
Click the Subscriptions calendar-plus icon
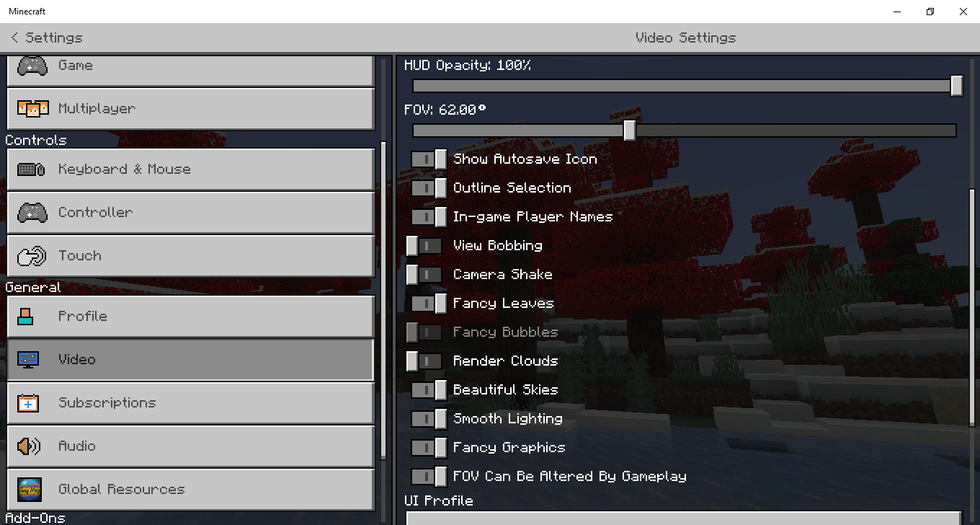pos(28,402)
